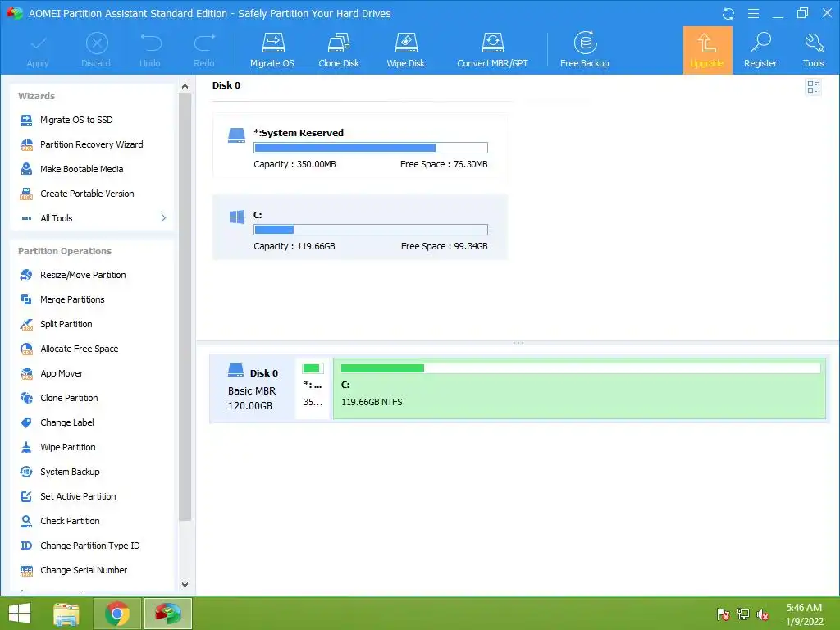Click the sidebar scrollbar thumb
Screen dimensions: 840x630
coord(185,307)
